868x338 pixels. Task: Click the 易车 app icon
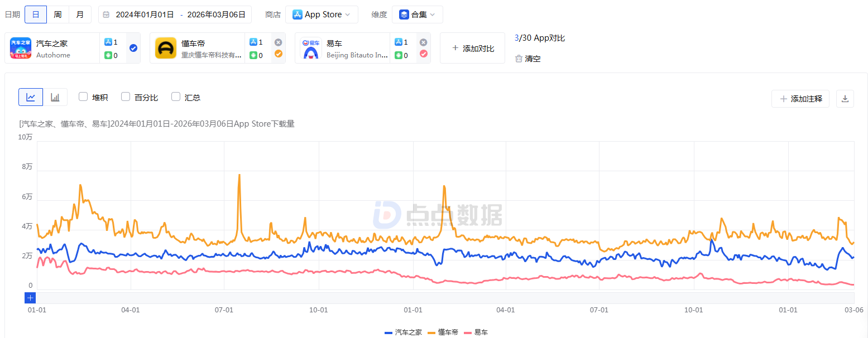point(311,48)
